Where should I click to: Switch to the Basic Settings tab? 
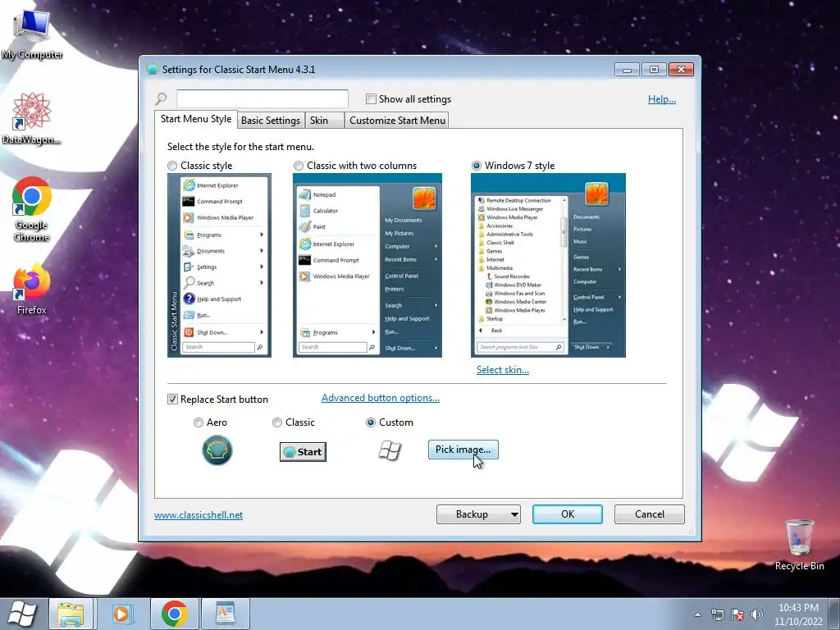[x=271, y=121]
